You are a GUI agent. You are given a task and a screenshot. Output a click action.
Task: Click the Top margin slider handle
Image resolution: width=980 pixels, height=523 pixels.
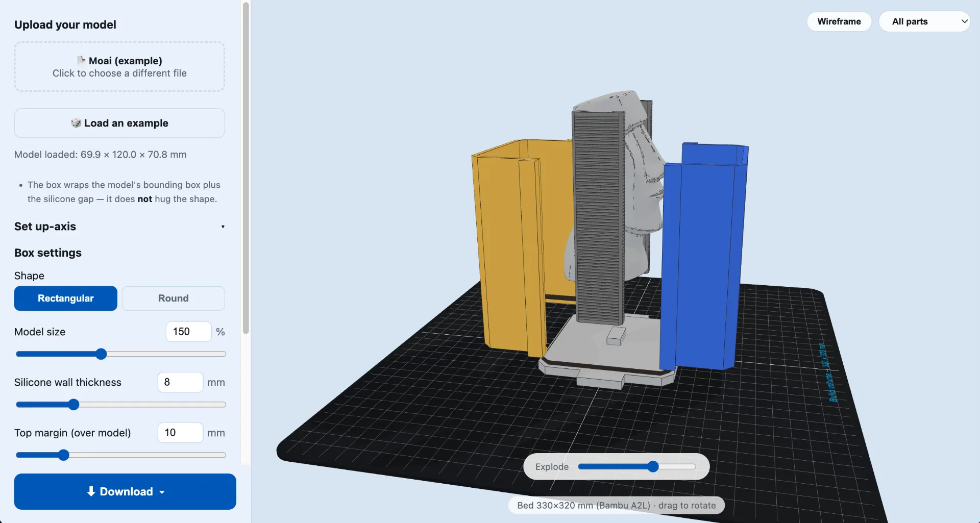pyautogui.click(x=63, y=455)
